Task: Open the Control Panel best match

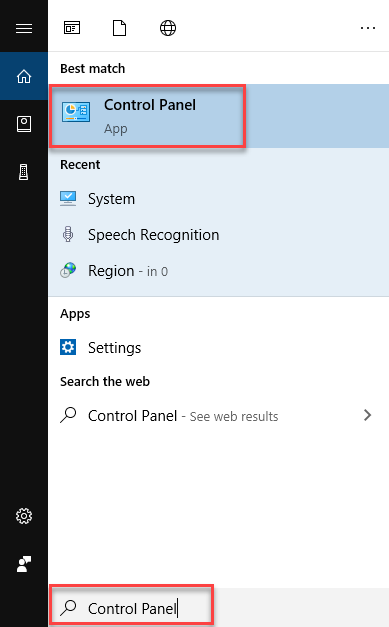Action: point(219,116)
